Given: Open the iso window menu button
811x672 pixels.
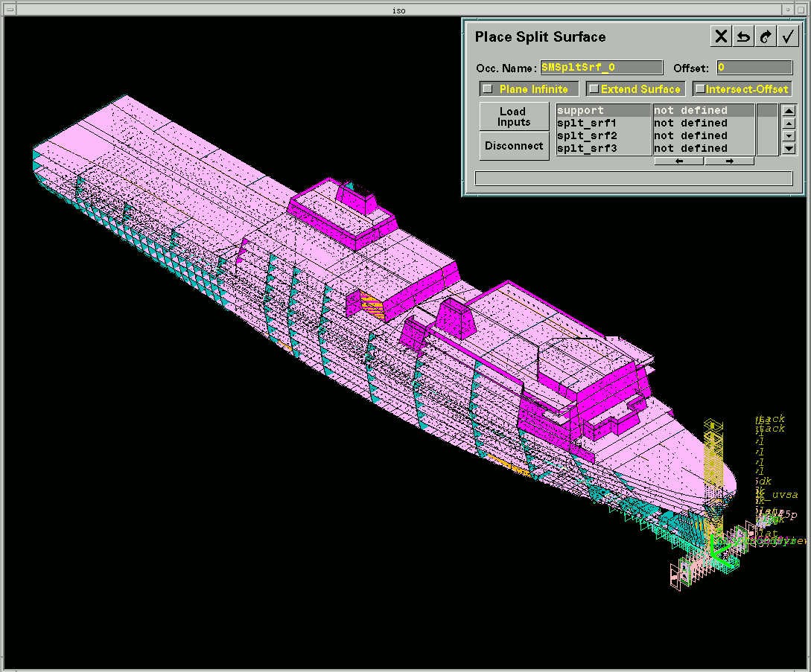Looking at the screenshot, I should (x=10, y=10).
